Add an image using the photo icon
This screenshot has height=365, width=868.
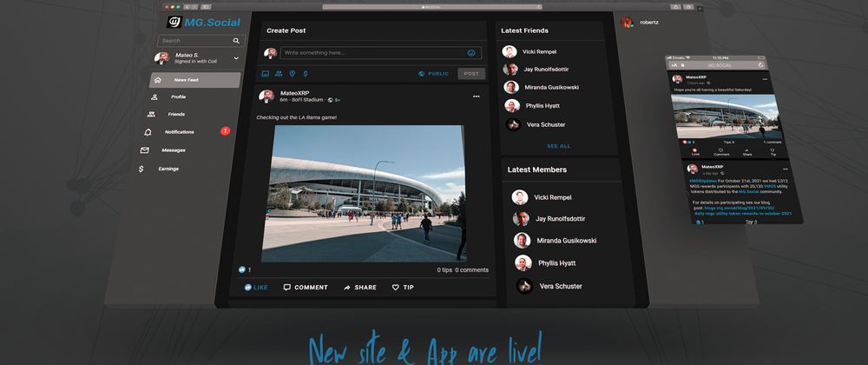click(265, 73)
